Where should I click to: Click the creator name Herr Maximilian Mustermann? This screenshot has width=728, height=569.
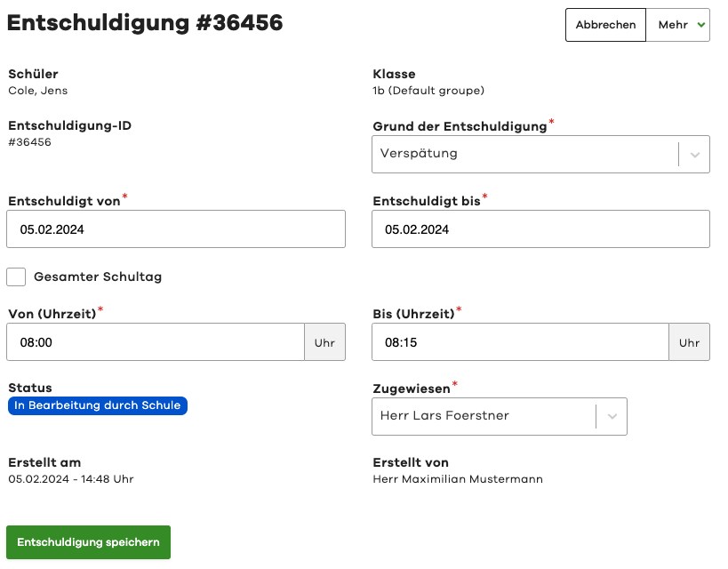[x=458, y=479]
